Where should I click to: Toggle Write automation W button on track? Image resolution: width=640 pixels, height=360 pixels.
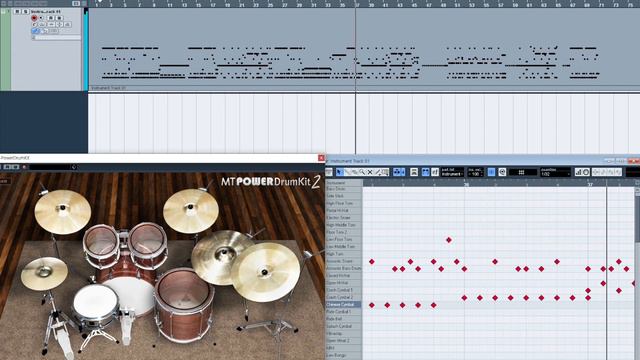click(x=59, y=18)
